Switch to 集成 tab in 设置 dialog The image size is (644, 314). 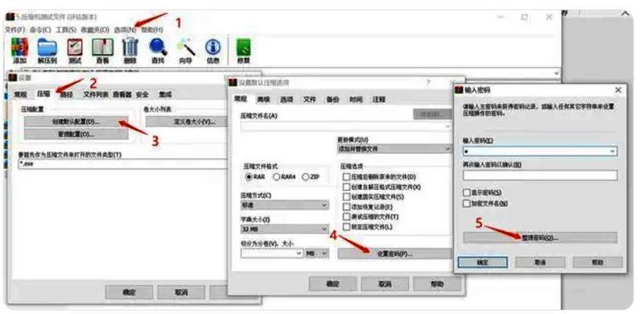(165, 94)
